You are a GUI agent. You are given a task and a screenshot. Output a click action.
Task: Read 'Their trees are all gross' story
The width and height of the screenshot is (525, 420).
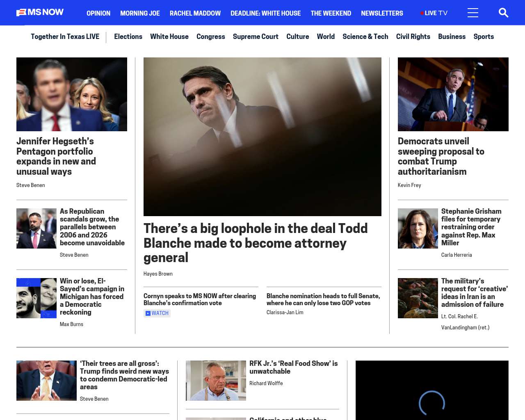124,375
